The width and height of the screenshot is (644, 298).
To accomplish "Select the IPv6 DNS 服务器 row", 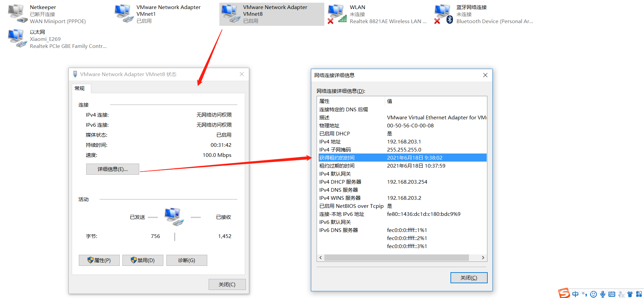I will 402,230.
